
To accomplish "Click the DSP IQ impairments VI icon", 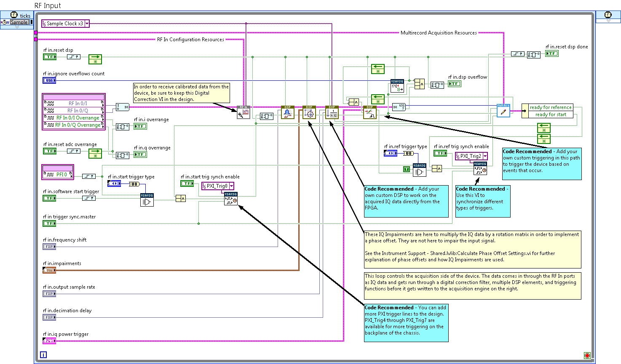I will coord(309,112).
